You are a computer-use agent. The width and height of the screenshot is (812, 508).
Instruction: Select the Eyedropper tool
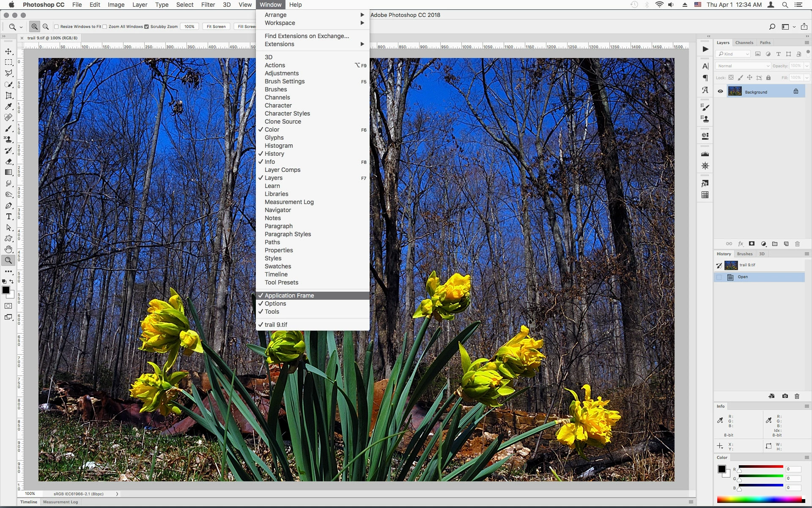(8, 107)
